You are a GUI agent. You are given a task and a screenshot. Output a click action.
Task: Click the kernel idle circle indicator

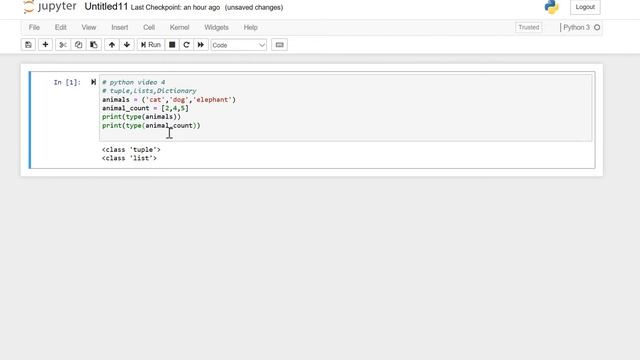coord(597,27)
